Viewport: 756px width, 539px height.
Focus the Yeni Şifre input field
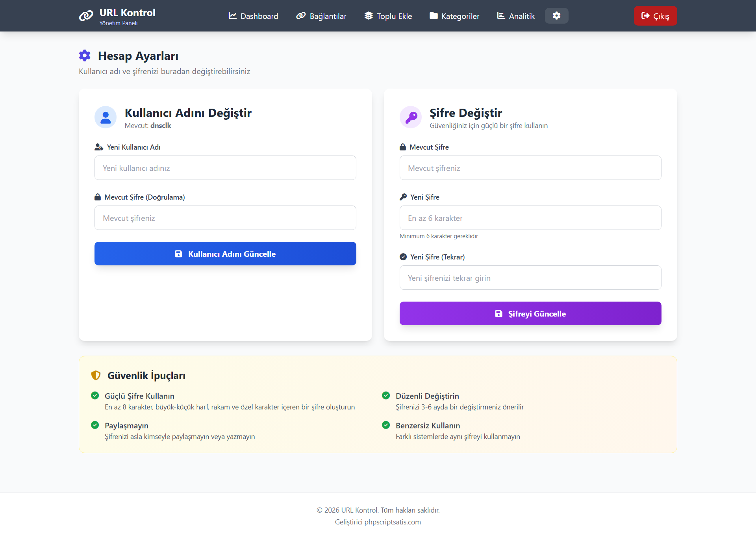pyautogui.click(x=530, y=218)
